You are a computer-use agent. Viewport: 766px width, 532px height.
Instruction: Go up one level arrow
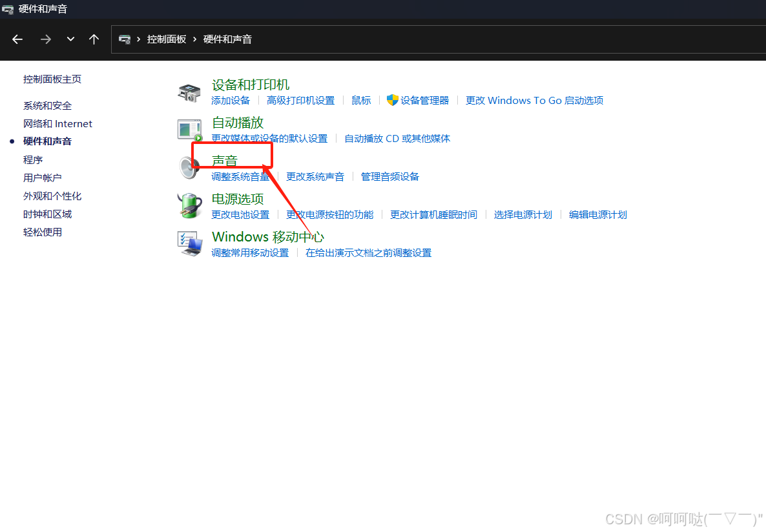94,39
